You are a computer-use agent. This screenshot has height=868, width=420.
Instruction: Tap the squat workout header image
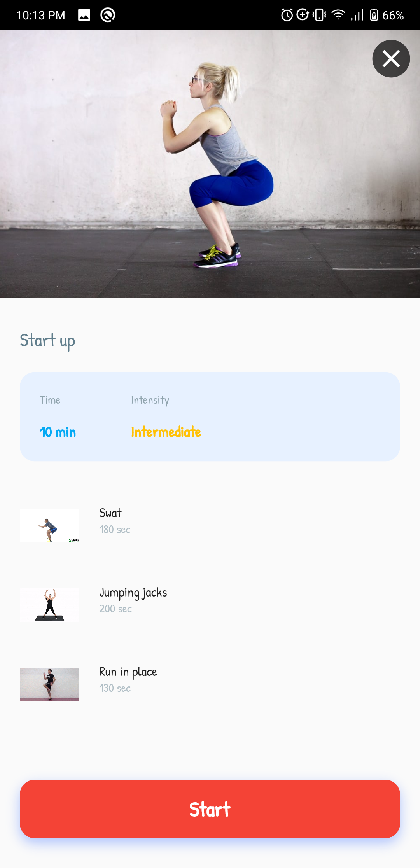click(x=210, y=164)
